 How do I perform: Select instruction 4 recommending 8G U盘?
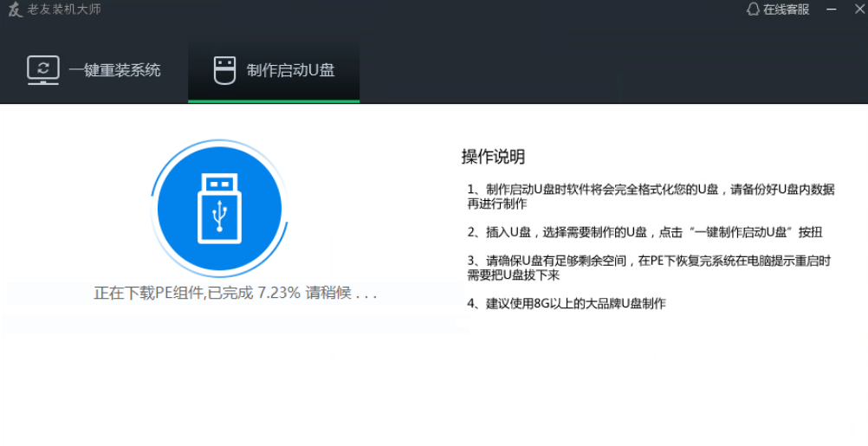coord(567,303)
